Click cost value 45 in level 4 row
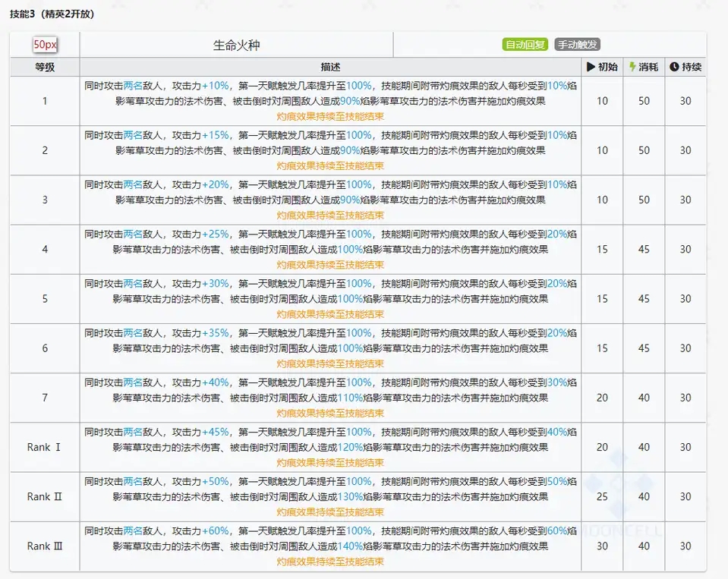The image size is (728, 579). pyautogui.click(x=644, y=249)
